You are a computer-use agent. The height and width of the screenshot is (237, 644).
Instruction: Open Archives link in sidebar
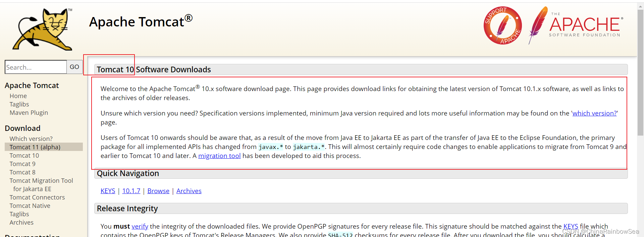21,222
